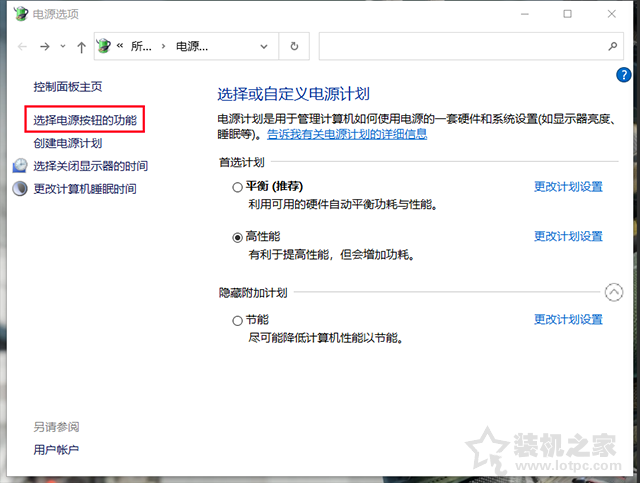Viewport: 640px width, 483px height.
Task: Select the 节能 radio button
Action: 237,321
